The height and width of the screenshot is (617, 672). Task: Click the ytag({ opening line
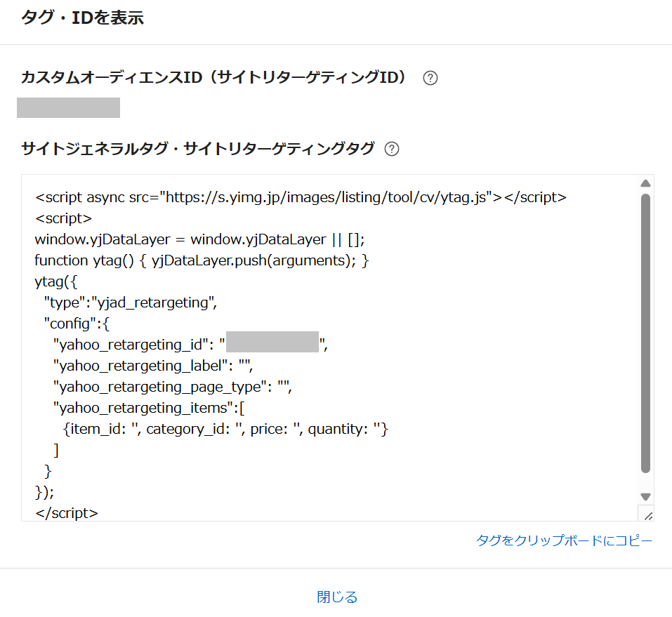[x=56, y=281]
